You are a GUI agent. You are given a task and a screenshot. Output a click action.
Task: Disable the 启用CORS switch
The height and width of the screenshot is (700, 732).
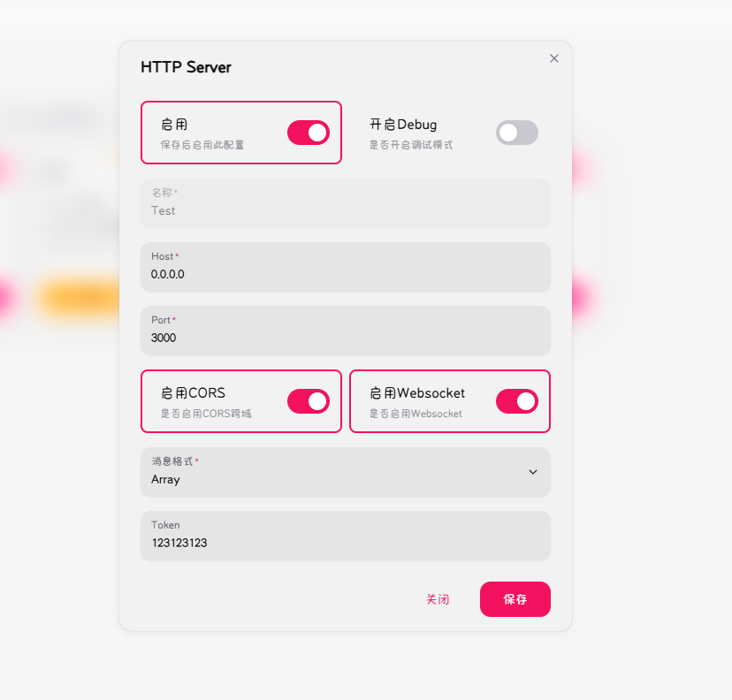pyautogui.click(x=309, y=401)
